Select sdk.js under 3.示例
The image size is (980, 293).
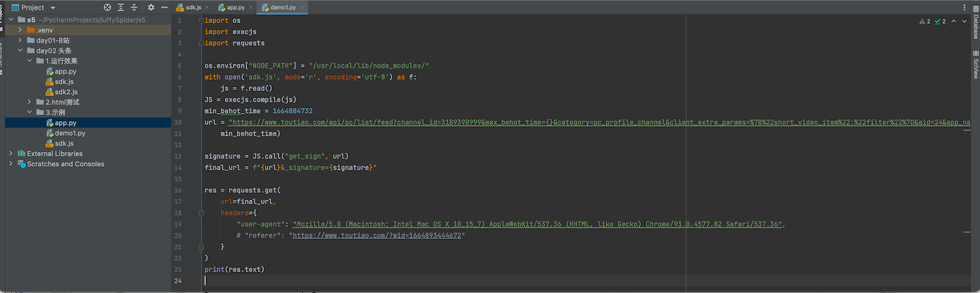pyautogui.click(x=64, y=143)
